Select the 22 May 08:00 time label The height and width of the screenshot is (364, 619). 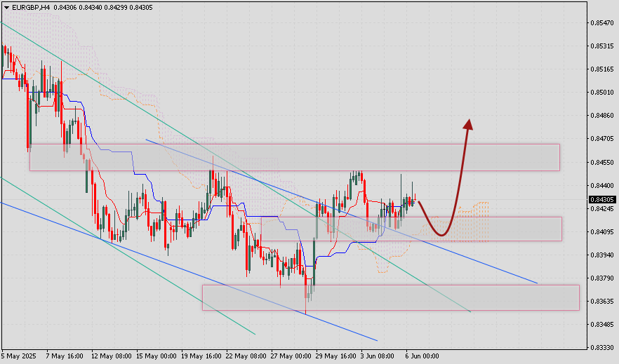(246, 356)
